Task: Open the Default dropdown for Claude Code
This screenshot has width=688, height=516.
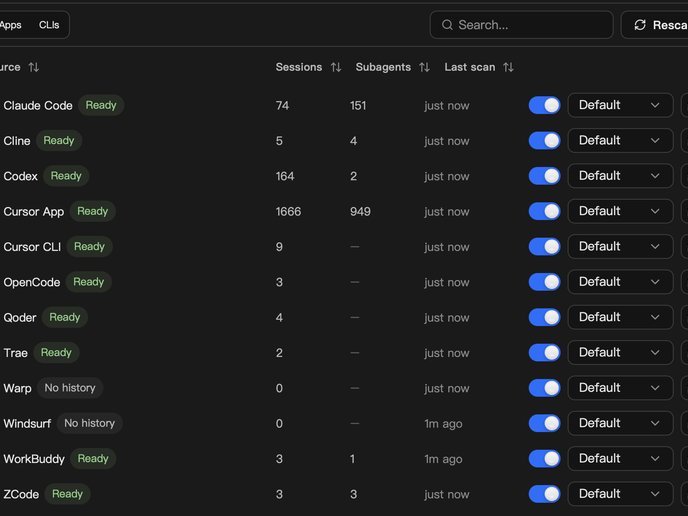Action: [x=620, y=105]
